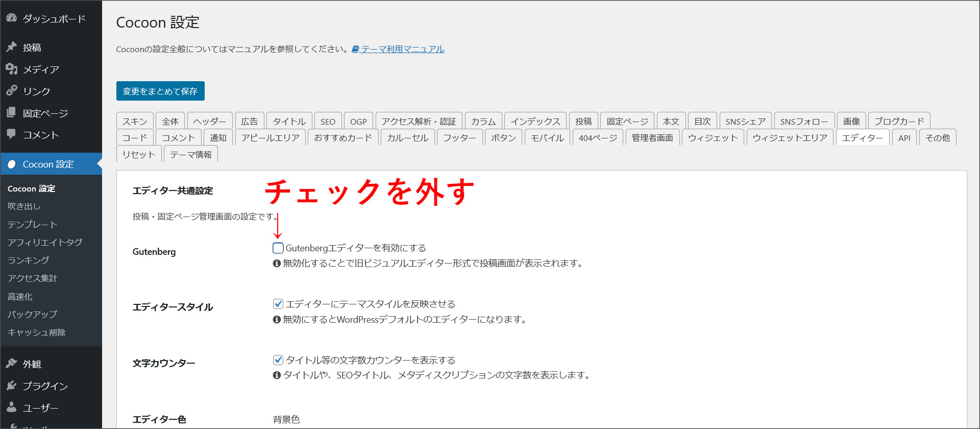Open キャッシュ削除 in sidebar submenu
The image size is (980, 429).
(36, 332)
